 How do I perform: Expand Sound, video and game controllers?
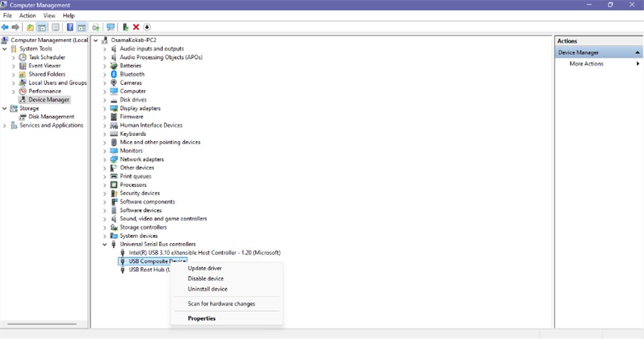pos(104,219)
